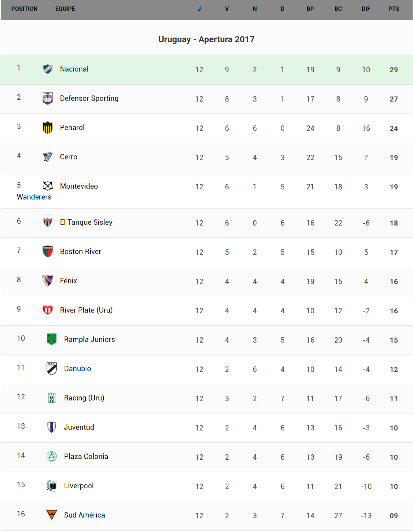
Task: Open the Montevideo Wanderers team link
Action: 79,186
